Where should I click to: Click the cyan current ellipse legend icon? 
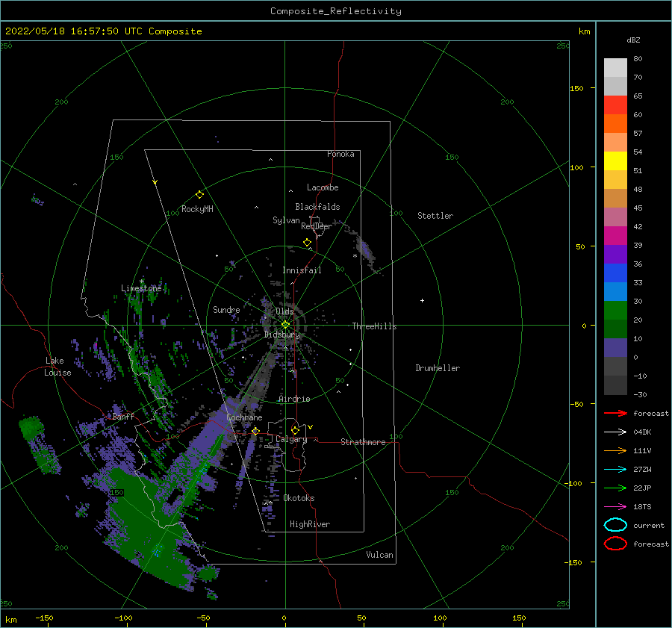click(615, 525)
